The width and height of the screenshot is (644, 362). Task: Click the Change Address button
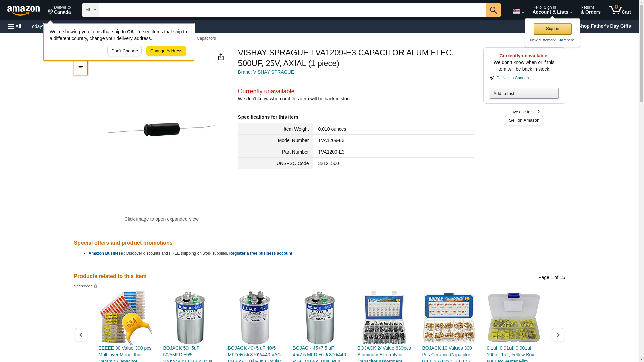[x=166, y=51]
